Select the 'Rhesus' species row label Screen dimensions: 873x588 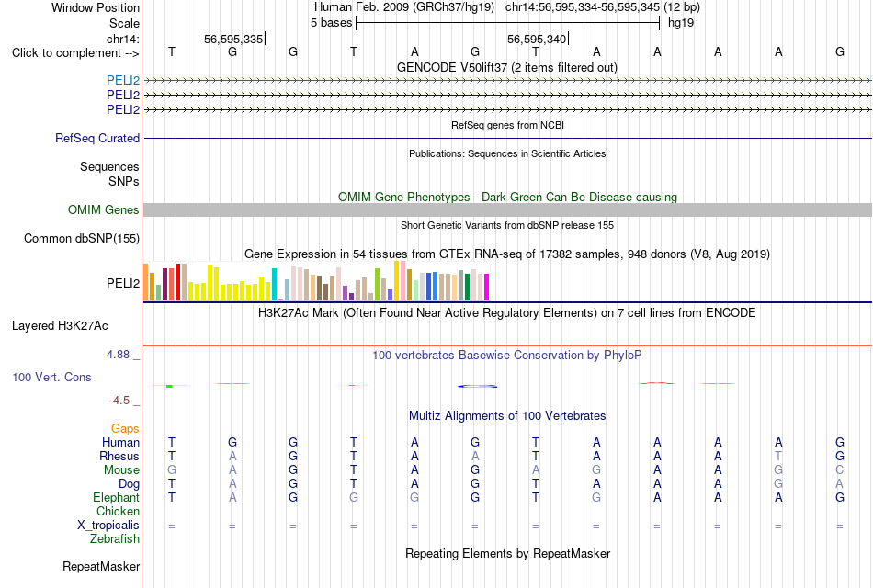[119, 456]
